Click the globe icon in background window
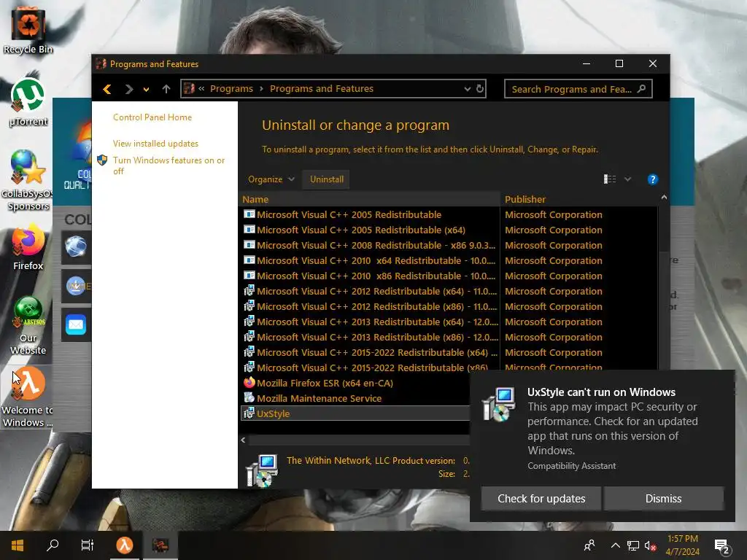The width and height of the screenshot is (747, 560). click(76, 246)
